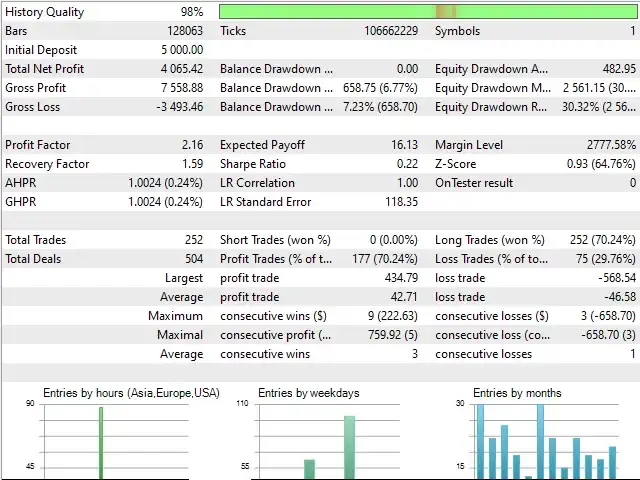Click the OnTester result label
Image resolution: width=640 pixels, height=480 pixels.
pyautogui.click(x=474, y=183)
